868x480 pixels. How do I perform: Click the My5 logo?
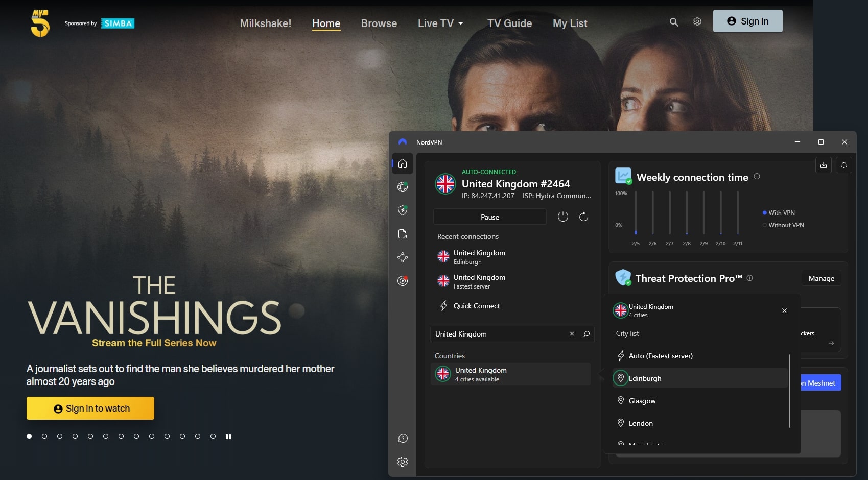(40, 23)
